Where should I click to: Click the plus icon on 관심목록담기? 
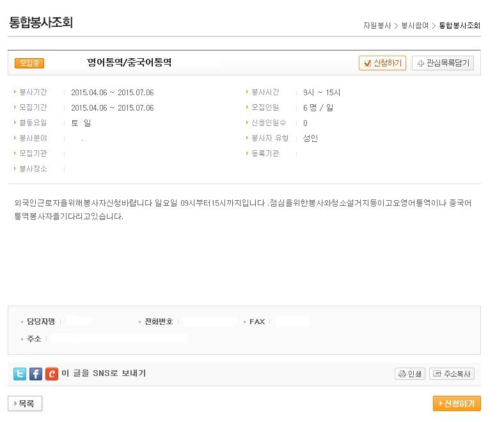tap(420, 63)
